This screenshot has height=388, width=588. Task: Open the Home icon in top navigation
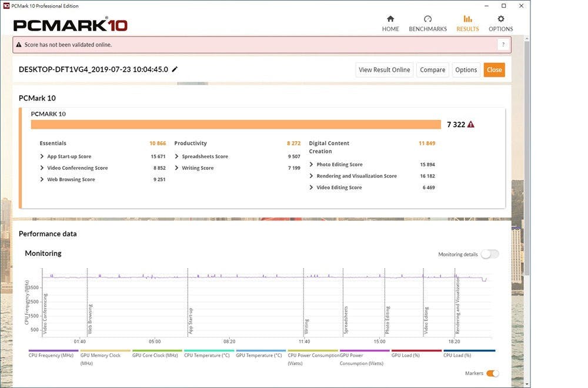390,19
